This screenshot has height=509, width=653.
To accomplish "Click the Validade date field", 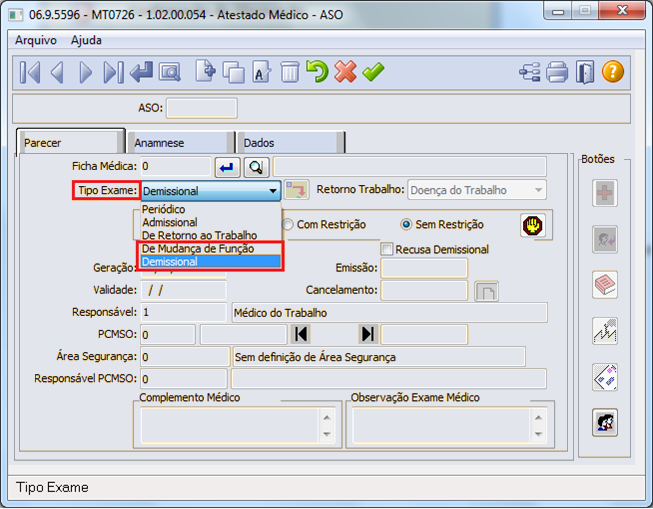I will coord(184,290).
